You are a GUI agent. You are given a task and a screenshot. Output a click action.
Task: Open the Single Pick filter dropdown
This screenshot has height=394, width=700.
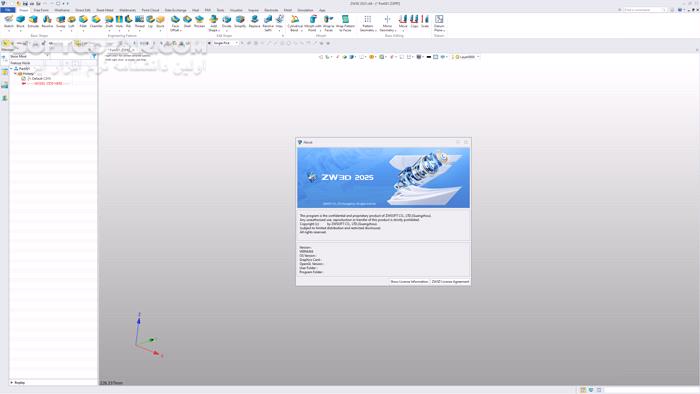225,43
